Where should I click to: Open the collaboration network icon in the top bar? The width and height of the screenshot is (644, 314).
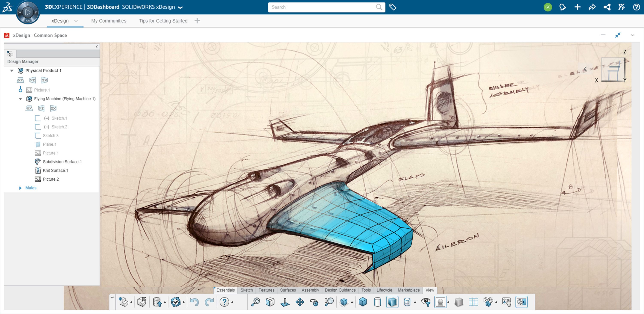(607, 7)
